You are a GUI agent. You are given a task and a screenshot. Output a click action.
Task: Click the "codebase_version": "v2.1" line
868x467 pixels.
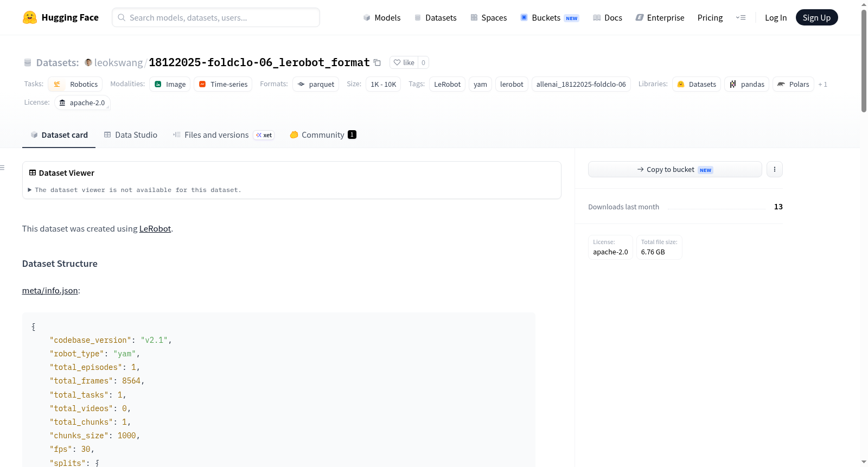click(x=111, y=340)
